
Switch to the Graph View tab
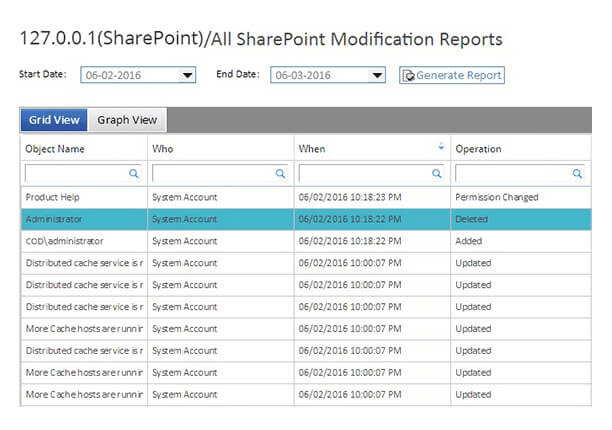[x=127, y=120]
